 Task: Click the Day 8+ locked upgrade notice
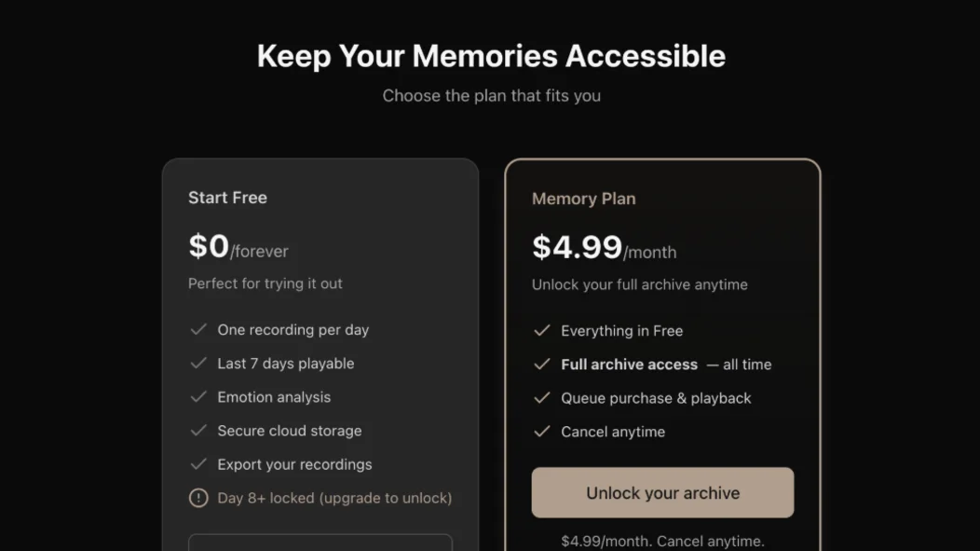(x=334, y=498)
